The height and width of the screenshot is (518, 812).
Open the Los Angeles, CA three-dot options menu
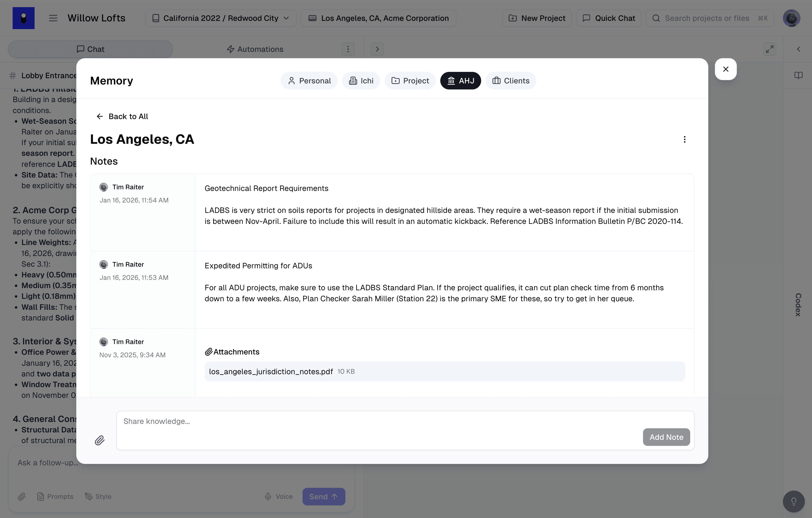click(x=684, y=139)
